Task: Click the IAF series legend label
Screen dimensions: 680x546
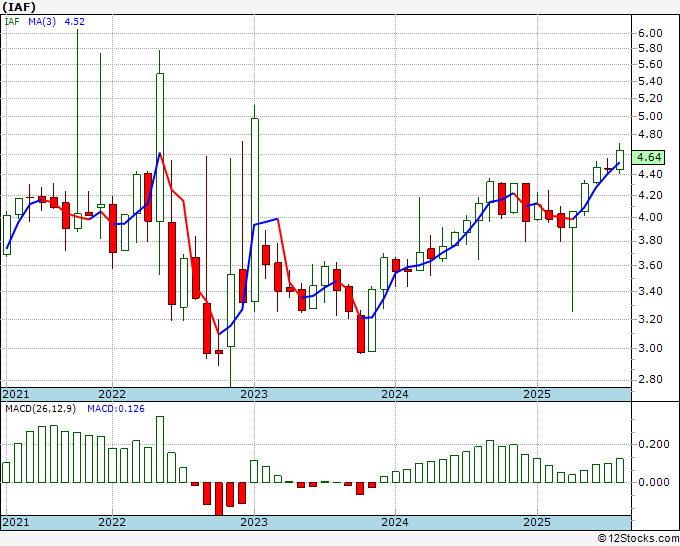Action: click(x=12, y=21)
